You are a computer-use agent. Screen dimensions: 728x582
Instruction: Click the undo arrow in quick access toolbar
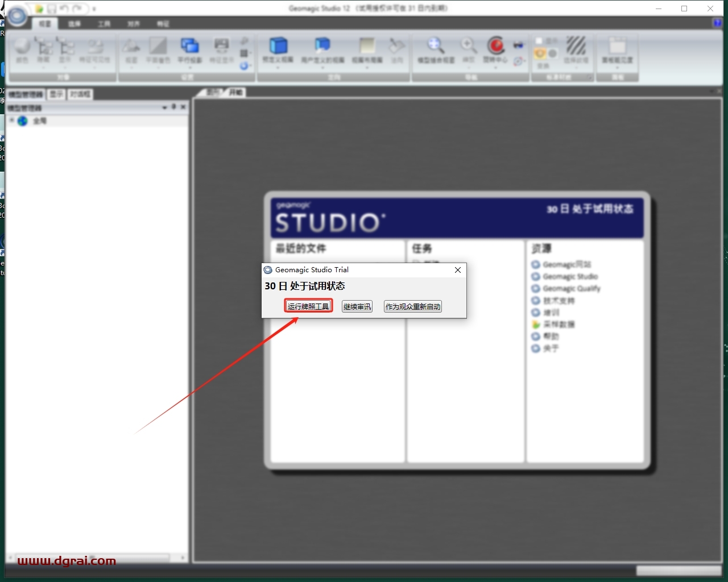point(64,9)
